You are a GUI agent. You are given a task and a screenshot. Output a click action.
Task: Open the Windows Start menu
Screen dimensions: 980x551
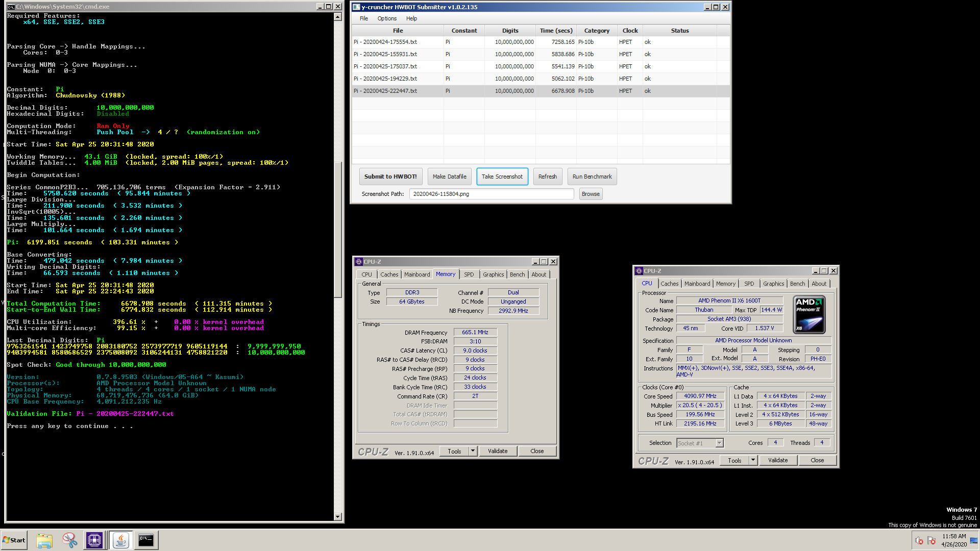(14, 540)
